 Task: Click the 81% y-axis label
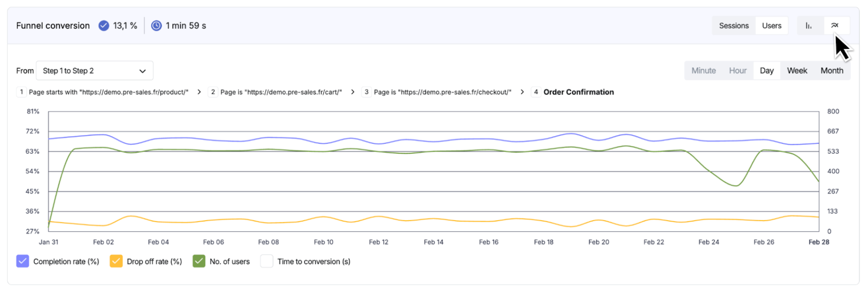[33, 111]
